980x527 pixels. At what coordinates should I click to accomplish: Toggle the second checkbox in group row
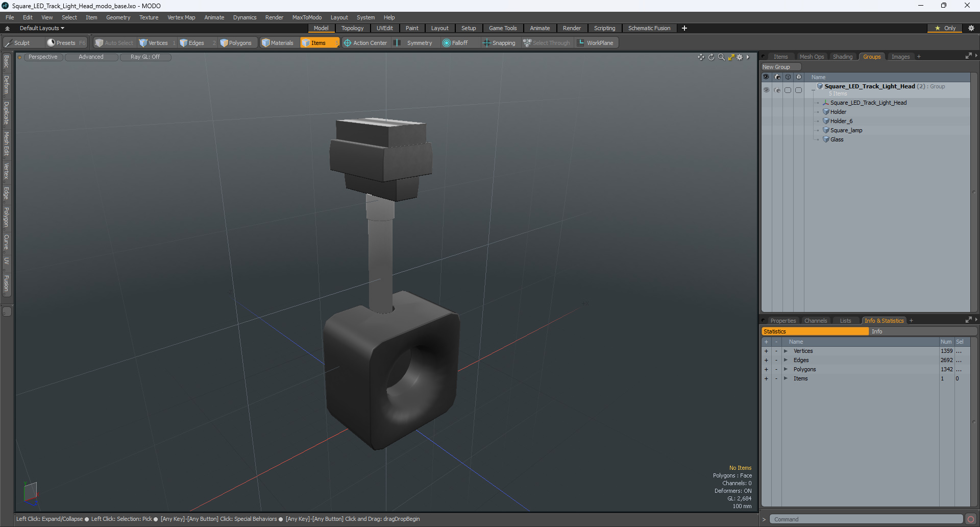coord(799,90)
